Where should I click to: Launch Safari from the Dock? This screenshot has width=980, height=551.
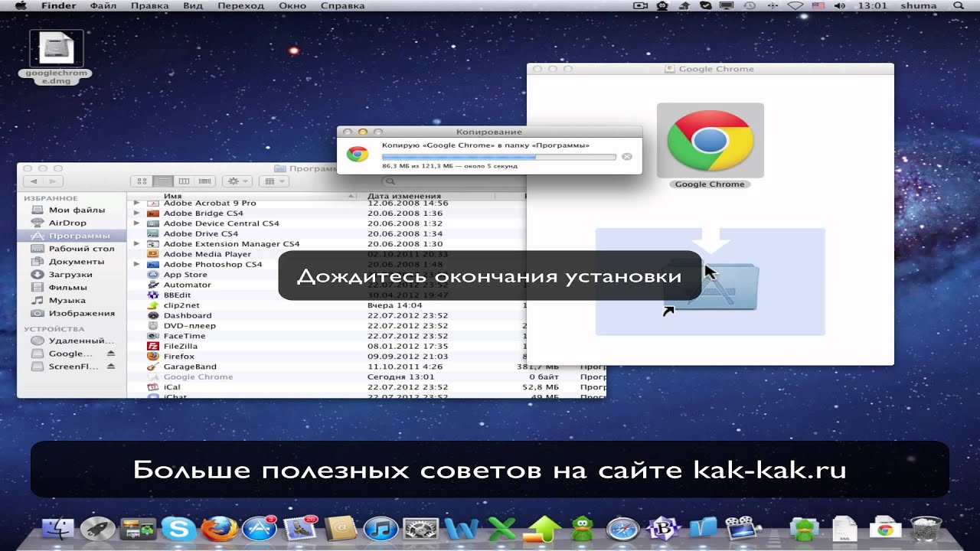coord(622,528)
